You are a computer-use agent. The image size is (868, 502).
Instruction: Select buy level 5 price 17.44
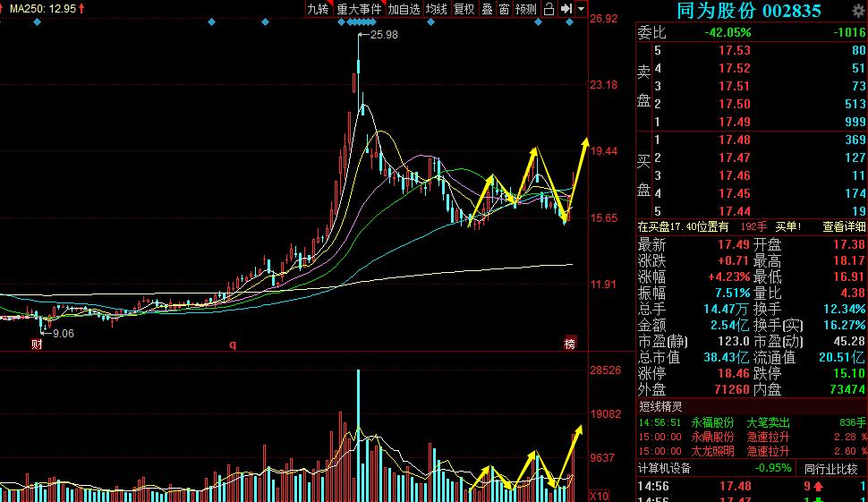pos(735,211)
